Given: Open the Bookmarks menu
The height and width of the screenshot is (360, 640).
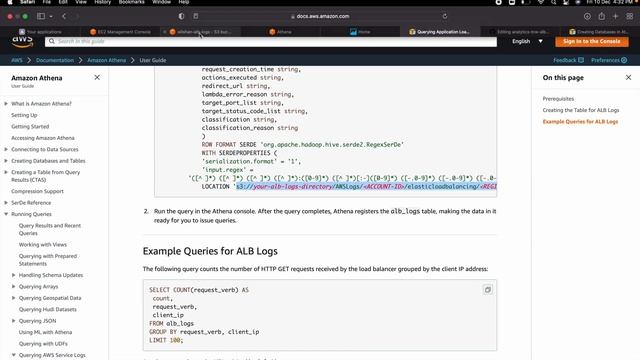Looking at the screenshot, I should 131,2.
